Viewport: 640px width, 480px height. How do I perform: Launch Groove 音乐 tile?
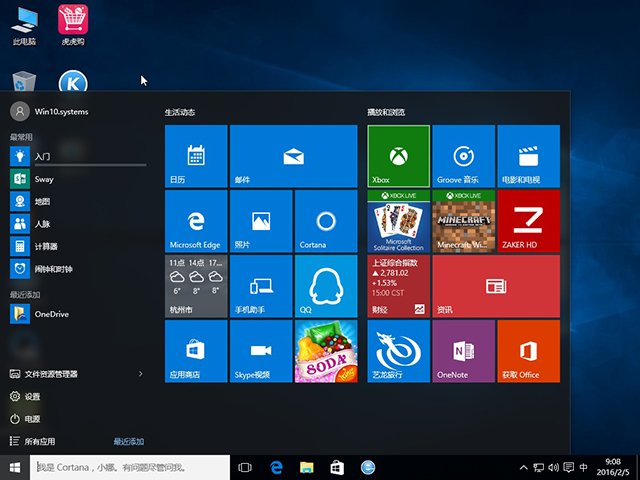pos(463,156)
